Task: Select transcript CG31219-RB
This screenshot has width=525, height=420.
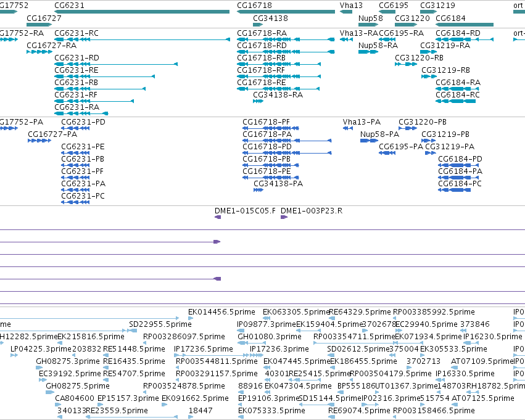Action: (x=429, y=76)
